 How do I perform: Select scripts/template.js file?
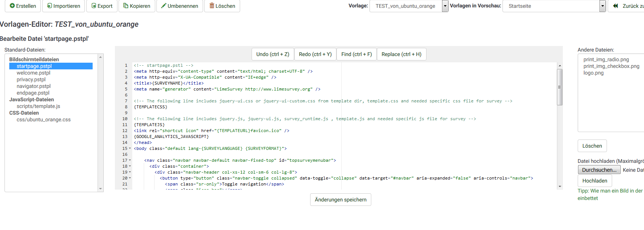(38, 106)
